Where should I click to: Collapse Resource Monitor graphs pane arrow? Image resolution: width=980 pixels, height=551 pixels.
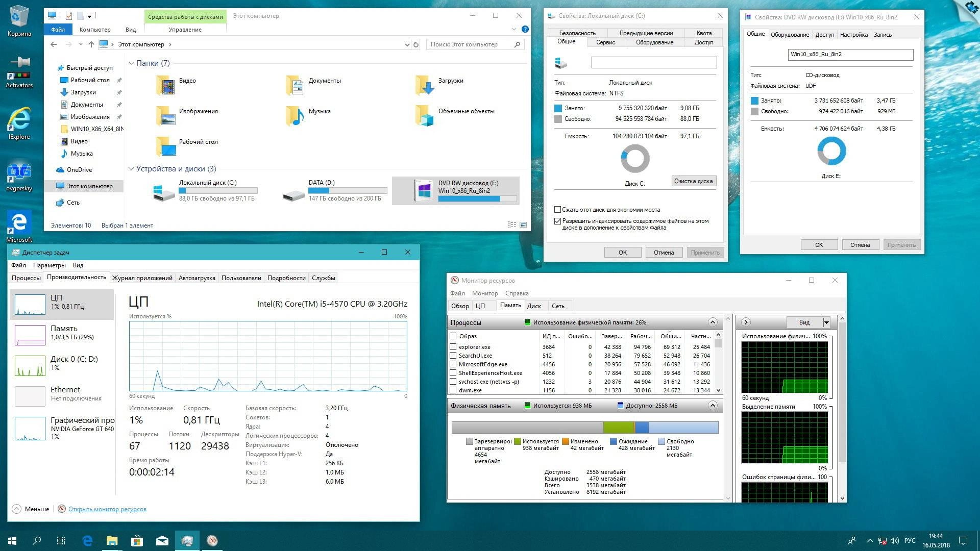point(746,322)
